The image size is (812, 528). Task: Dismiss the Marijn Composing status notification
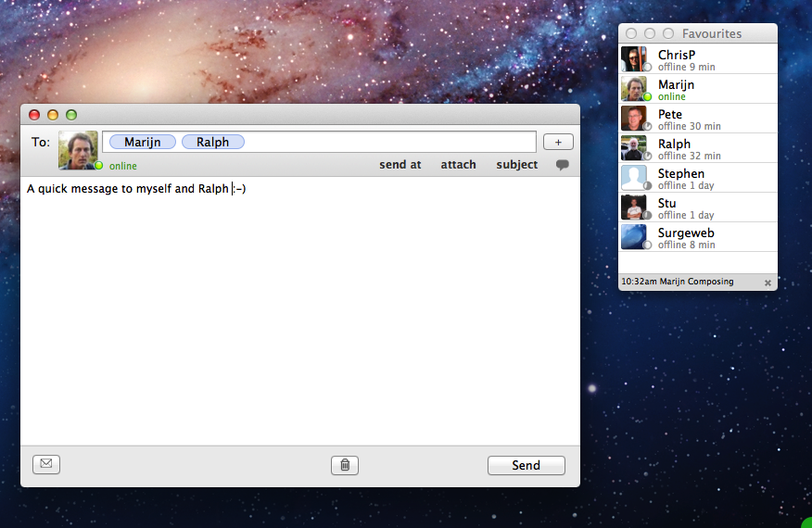click(x=768, y=283)
